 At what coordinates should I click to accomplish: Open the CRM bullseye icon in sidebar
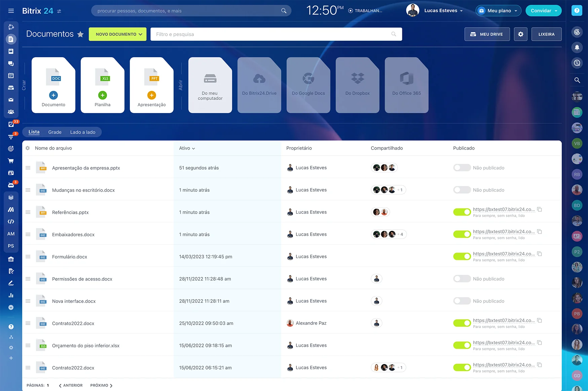pyautogui.click(x=11, y=148)
